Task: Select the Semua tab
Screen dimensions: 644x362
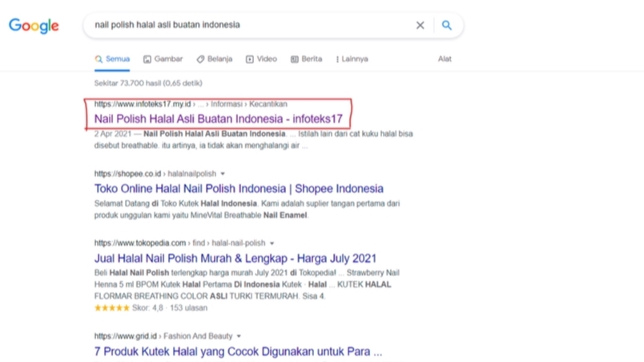Action: tap(112, 59)
